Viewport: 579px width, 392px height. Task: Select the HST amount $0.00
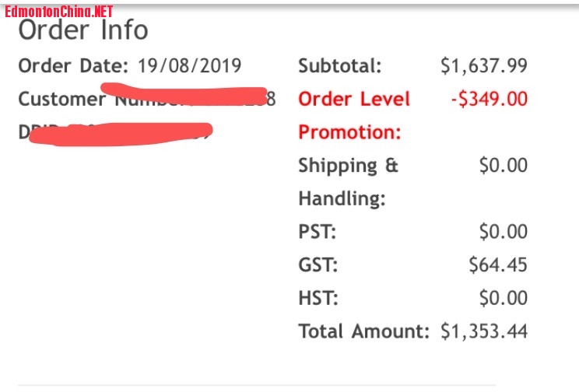coord(504,298)
